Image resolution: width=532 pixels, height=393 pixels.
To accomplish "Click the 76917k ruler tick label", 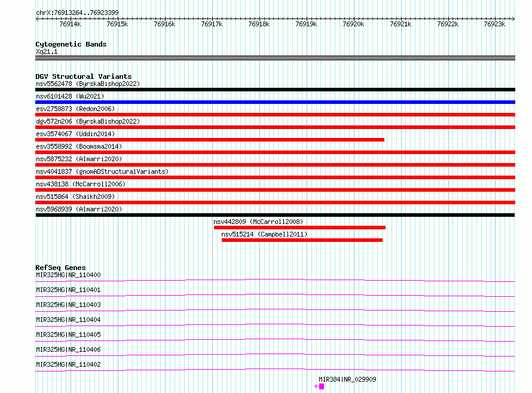I will (x=212, y=24).
